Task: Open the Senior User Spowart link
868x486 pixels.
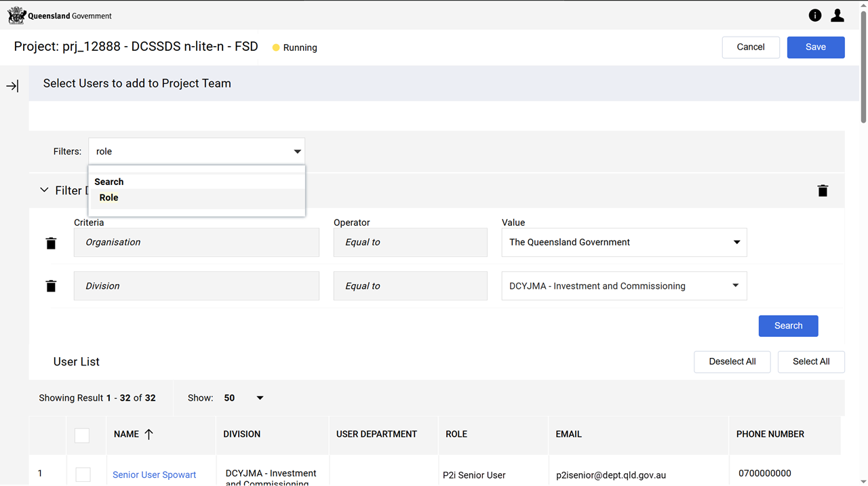Action: [x=154, y=474]
